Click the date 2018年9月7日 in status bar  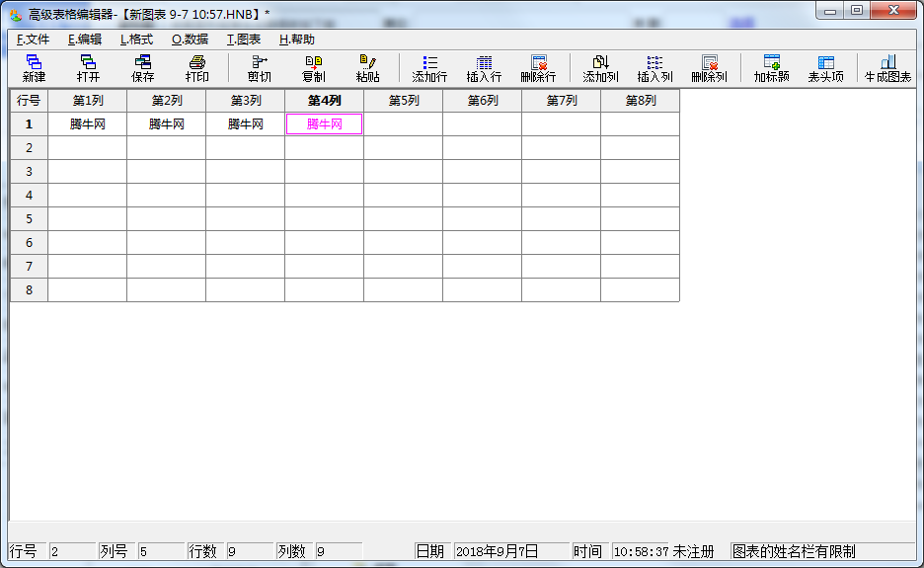(x=511, y=551)
